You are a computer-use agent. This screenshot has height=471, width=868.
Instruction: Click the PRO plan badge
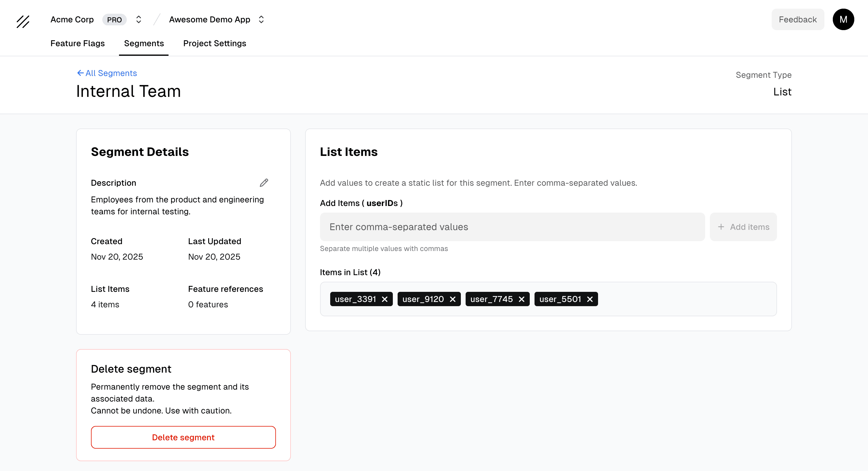click(x=115, y=20)
